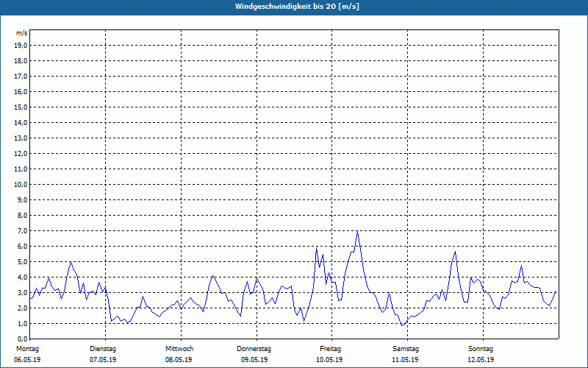588x368 pixels.
Task: Click the 12.05.19 date label
Action: coord(481,360)
